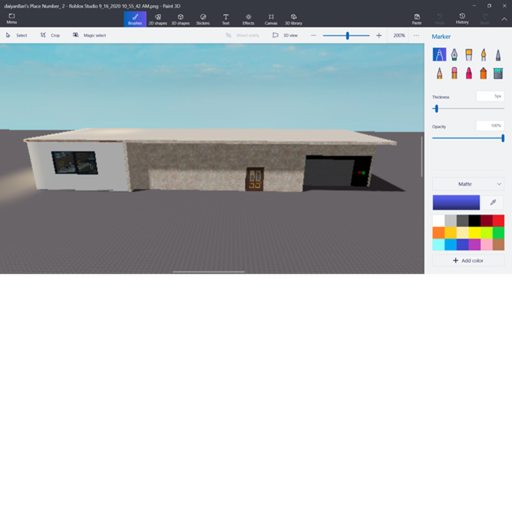The height and width of the screenshot is (512, 512).
Task: Collapse the ribbon with the chevron
Action: 504,19
